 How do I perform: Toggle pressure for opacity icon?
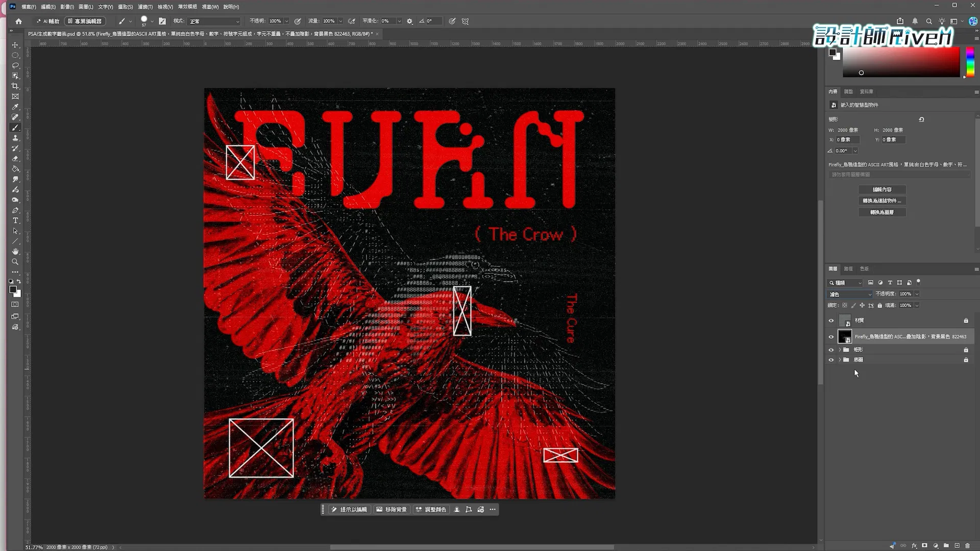click(297, 21)
